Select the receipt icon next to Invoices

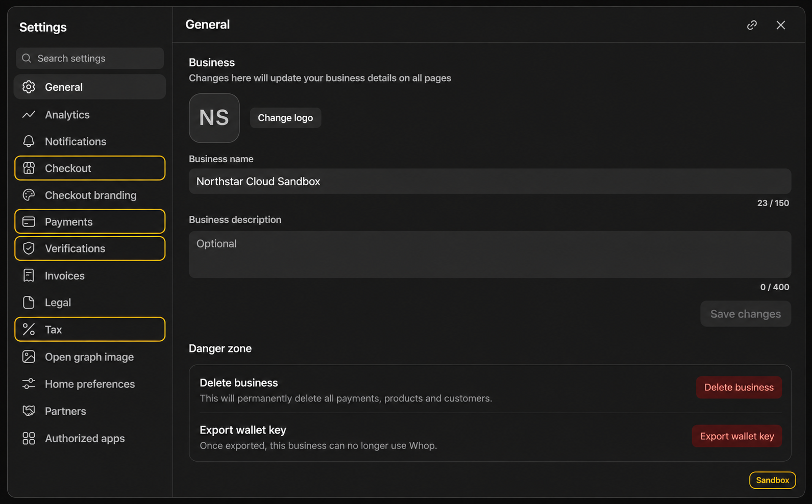[29, 275]
